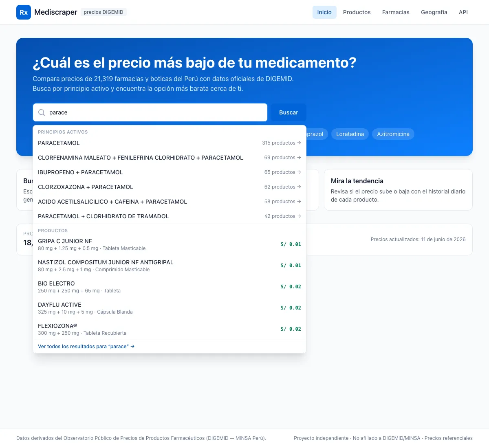Choose CLORFENAMINA MALEATO + FENILEFRINA suggestion
489x448 pixels.
click(170, 158)
